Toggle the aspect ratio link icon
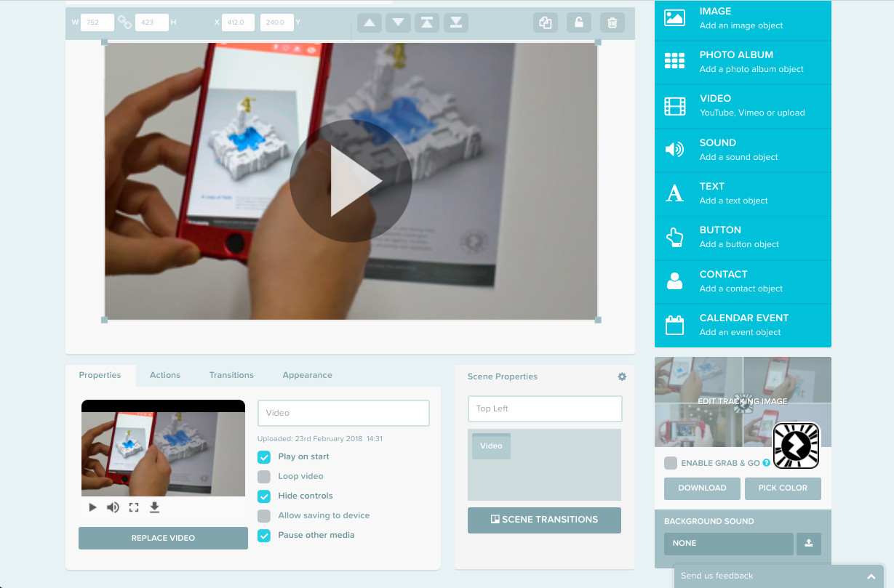This screenshot has height=588, width=894. (125, 23)
